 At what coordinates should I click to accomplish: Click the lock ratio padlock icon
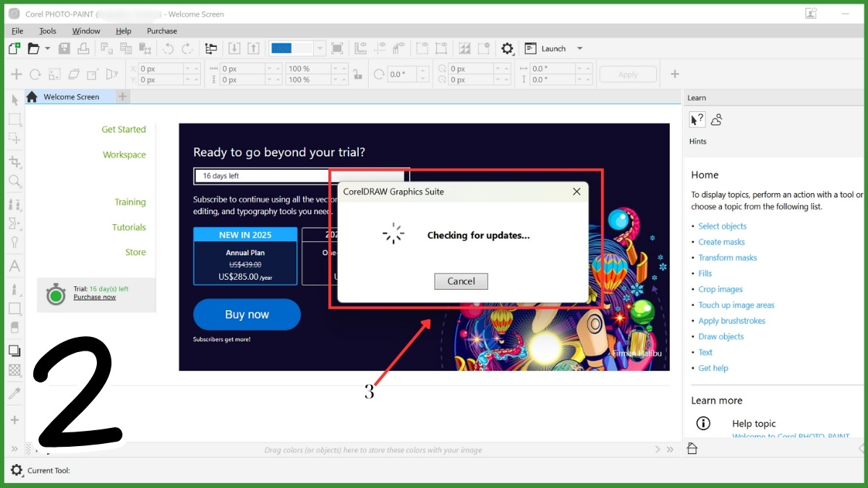coord(357,74)
